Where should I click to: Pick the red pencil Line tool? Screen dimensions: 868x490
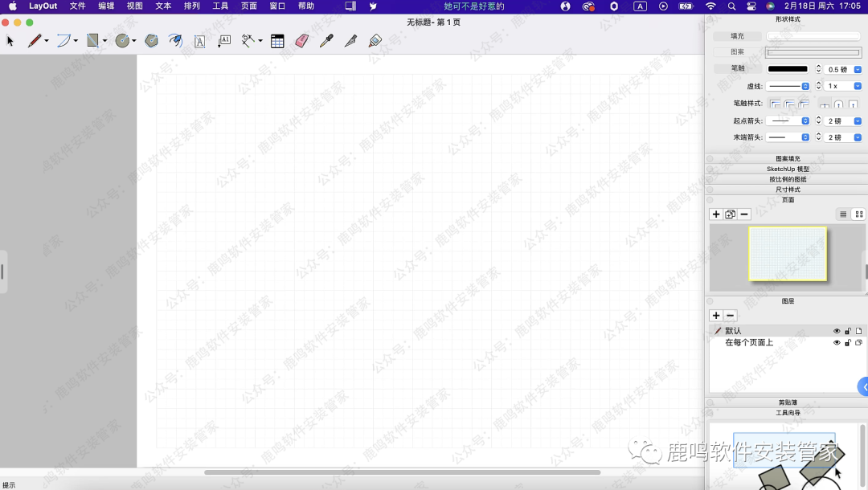[34, 41]
